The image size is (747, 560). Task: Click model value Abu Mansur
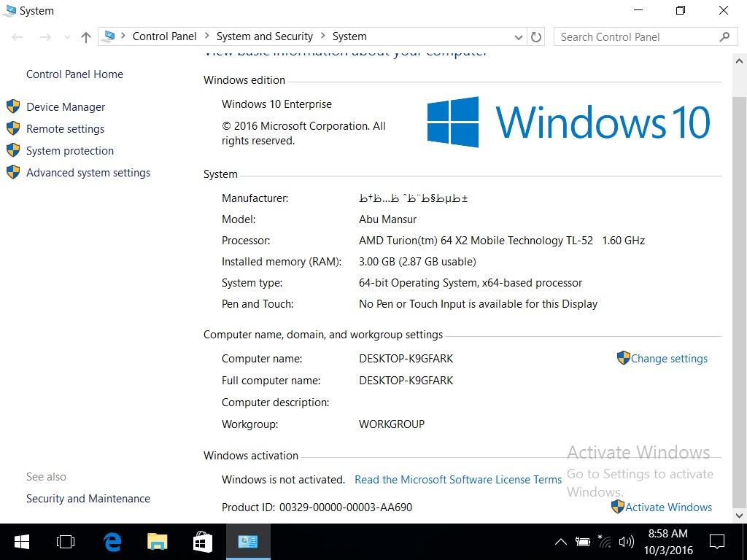(388, 219)
